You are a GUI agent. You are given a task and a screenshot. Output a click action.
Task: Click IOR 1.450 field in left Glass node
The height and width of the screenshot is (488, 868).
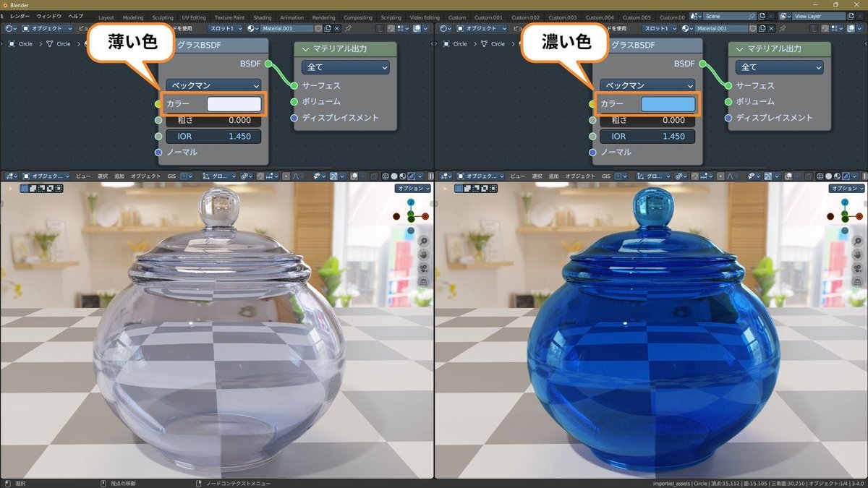pyautogui.click(x=213, y=136)
